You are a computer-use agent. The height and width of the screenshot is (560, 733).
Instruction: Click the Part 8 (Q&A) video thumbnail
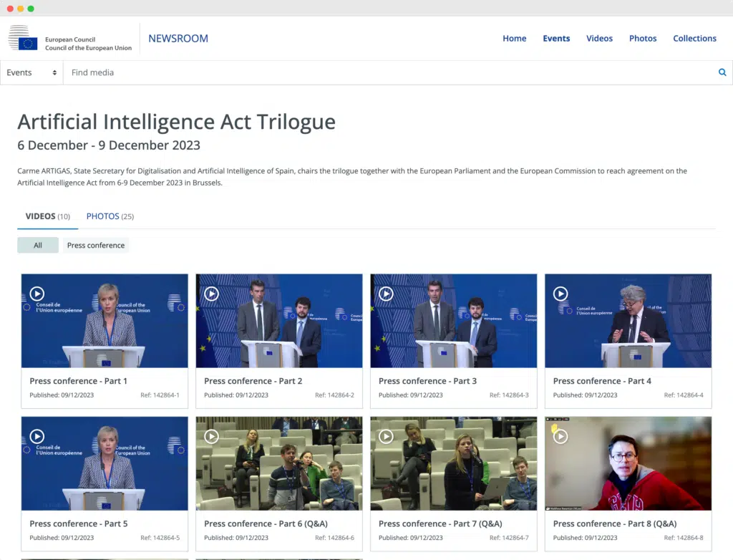628,463
